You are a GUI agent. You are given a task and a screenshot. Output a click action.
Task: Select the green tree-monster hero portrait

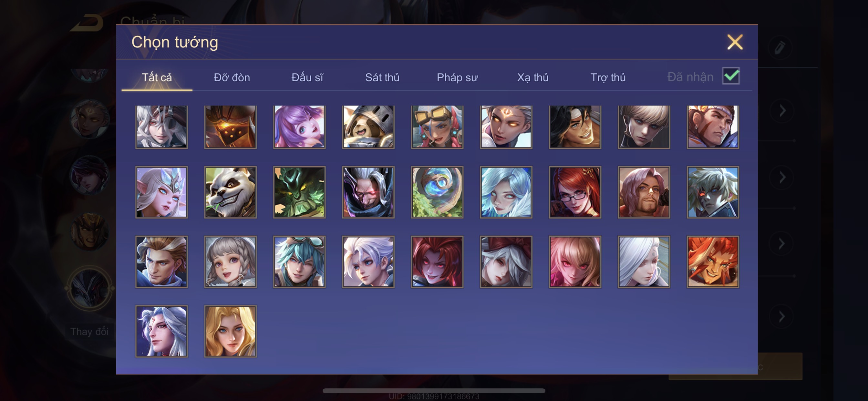299,192
